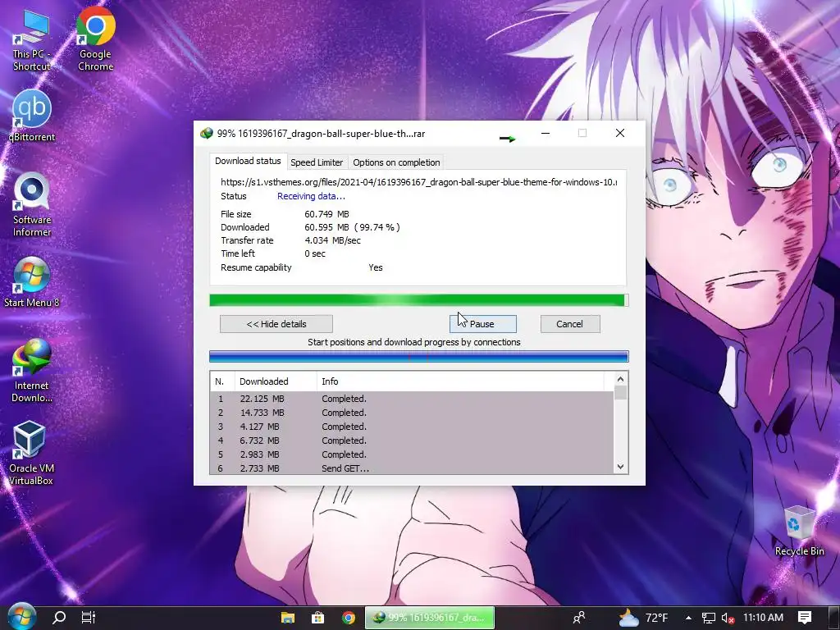
Task: Launch Oracle VM VirtualBox desktop icon
Action: coord(31,453)
